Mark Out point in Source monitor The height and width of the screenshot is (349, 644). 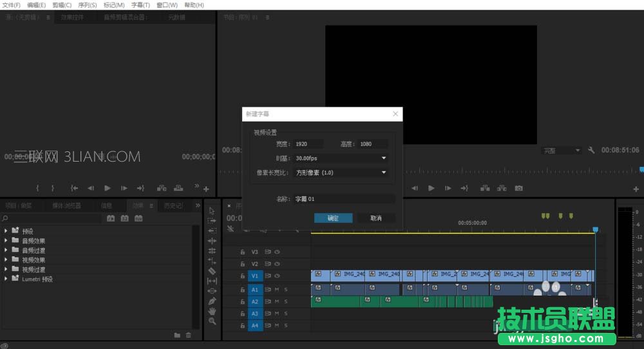53,188
